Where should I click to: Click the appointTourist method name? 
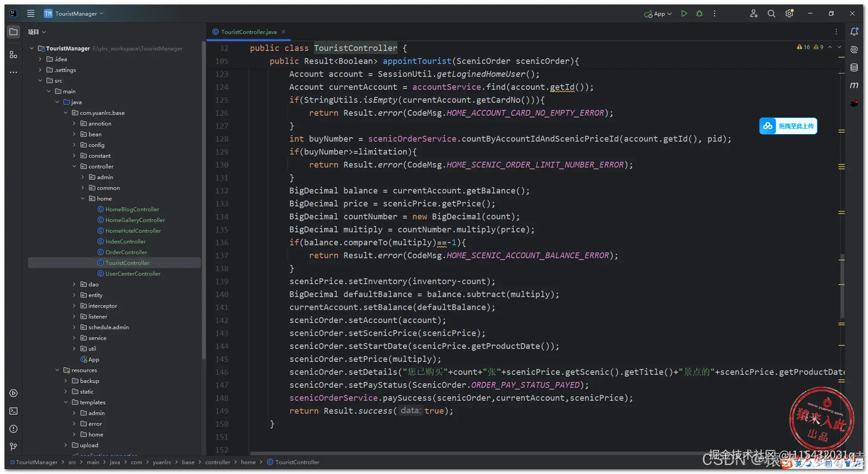[x=417, y=61]
